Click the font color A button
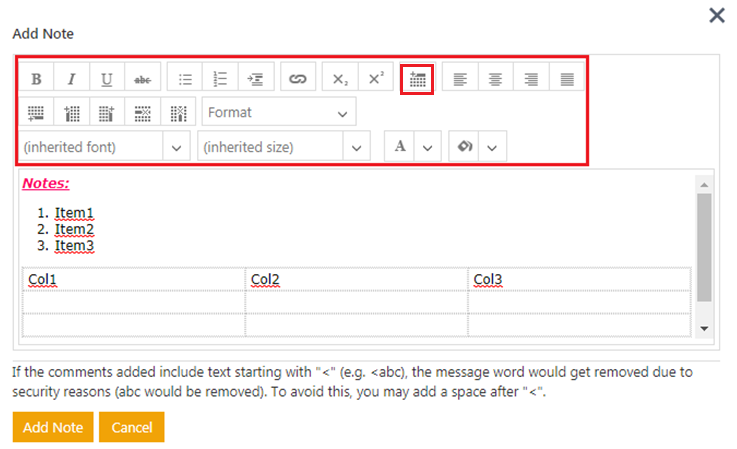The image size is (737, 449). 400,146
